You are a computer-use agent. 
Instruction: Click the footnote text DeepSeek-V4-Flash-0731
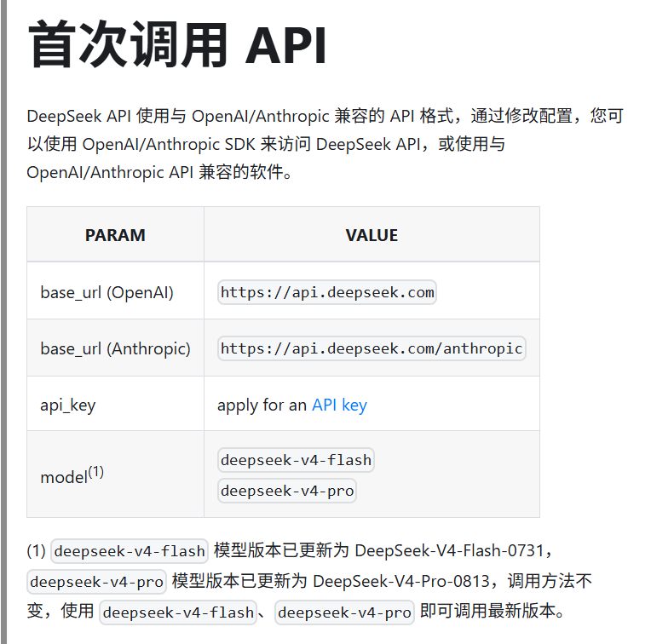pyautogui.click(x=449, y=550)
